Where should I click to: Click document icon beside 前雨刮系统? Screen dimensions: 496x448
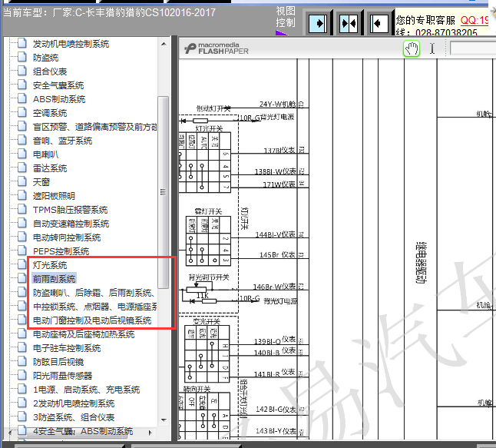[21, 279]
